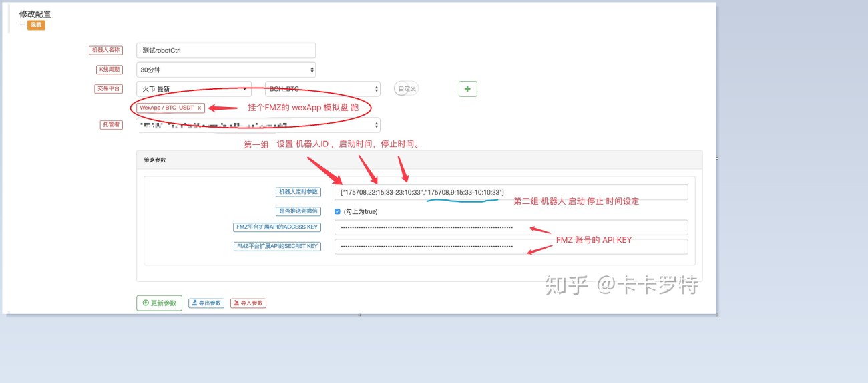
Task: Uncheck the 是否推送到微信 checkbox
Action: click(337, 211)
